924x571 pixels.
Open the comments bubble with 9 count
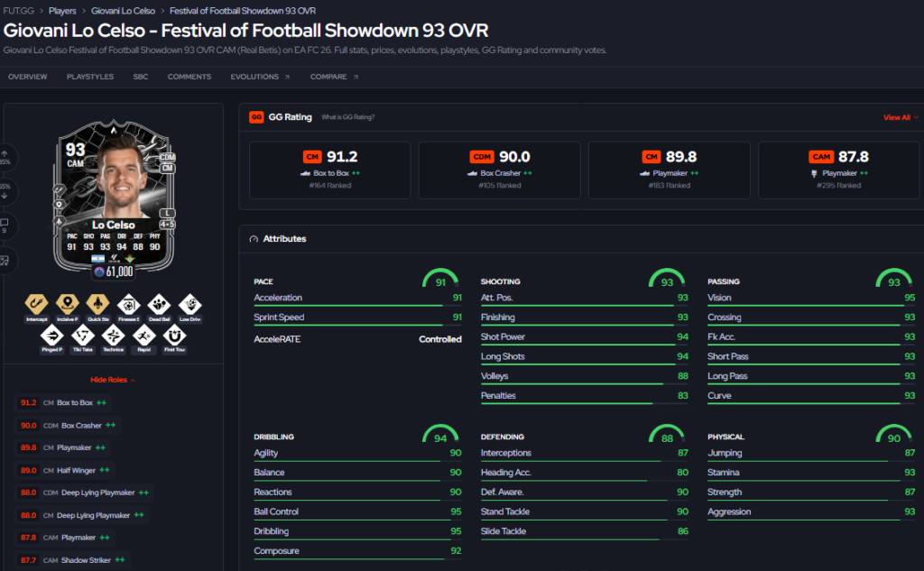(x=5, y=226)
